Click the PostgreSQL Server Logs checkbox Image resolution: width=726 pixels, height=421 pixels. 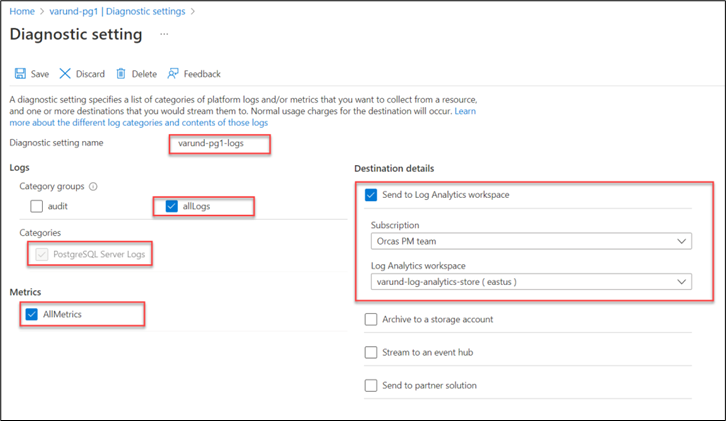pyautogui.click(x=41, y=254)
